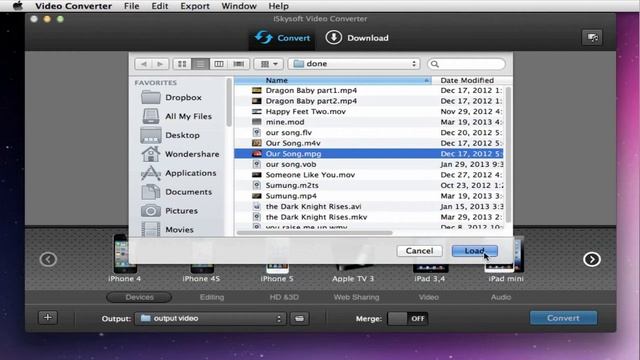The image size is (640, 360).
Task: Open the File menu
Action: tap(131, 6)
